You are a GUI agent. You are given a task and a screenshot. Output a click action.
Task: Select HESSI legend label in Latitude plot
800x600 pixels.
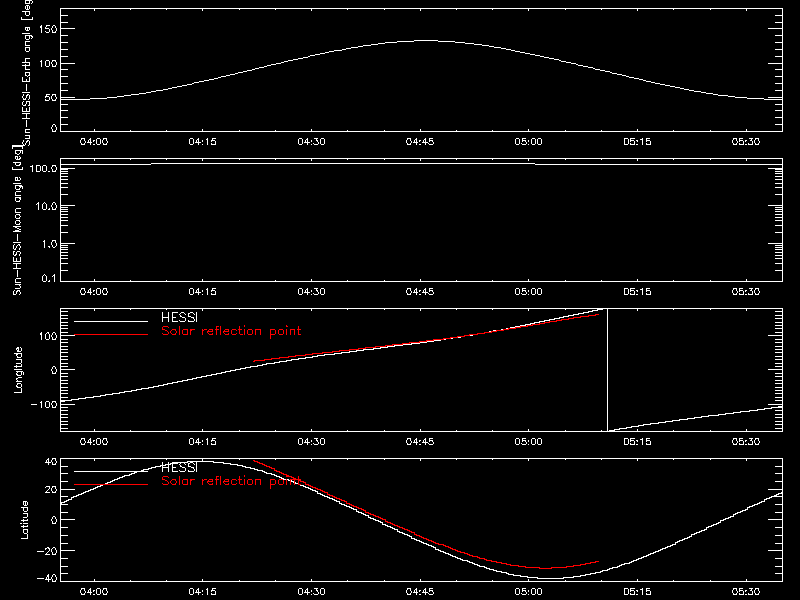point(179,467)
